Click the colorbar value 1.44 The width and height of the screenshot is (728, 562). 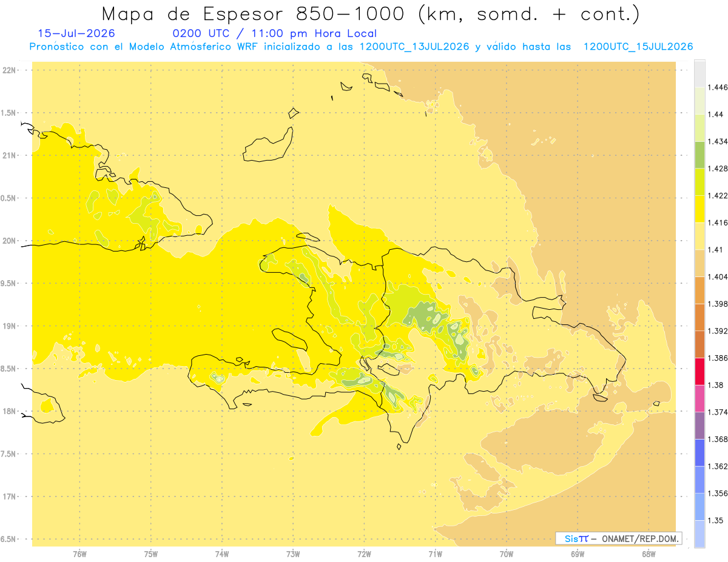pyautogui.click(x=715, y=115)
